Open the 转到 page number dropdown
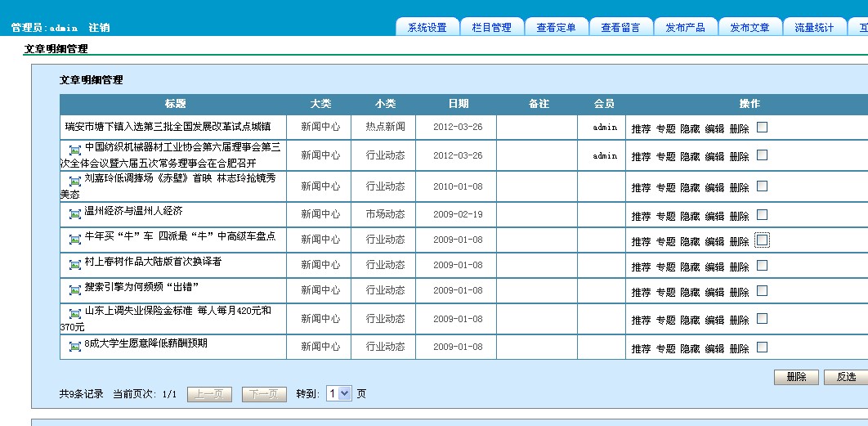 (x=338, y=393)
